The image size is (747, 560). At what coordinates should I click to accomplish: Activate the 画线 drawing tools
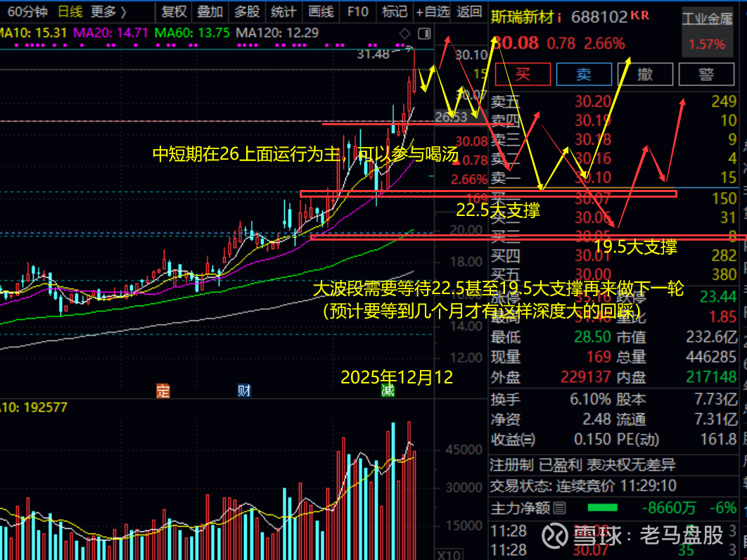(321, 11)
